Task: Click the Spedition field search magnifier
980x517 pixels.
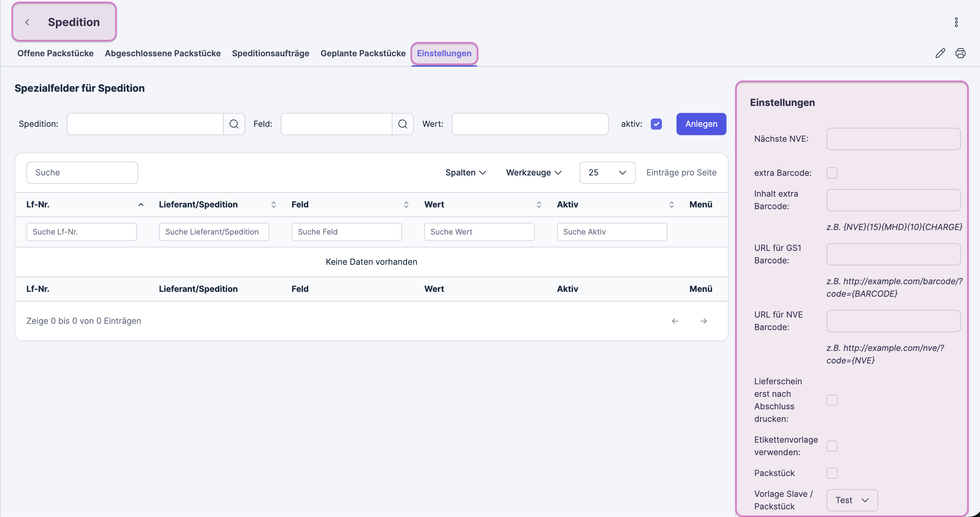Action: pos(234,124)
